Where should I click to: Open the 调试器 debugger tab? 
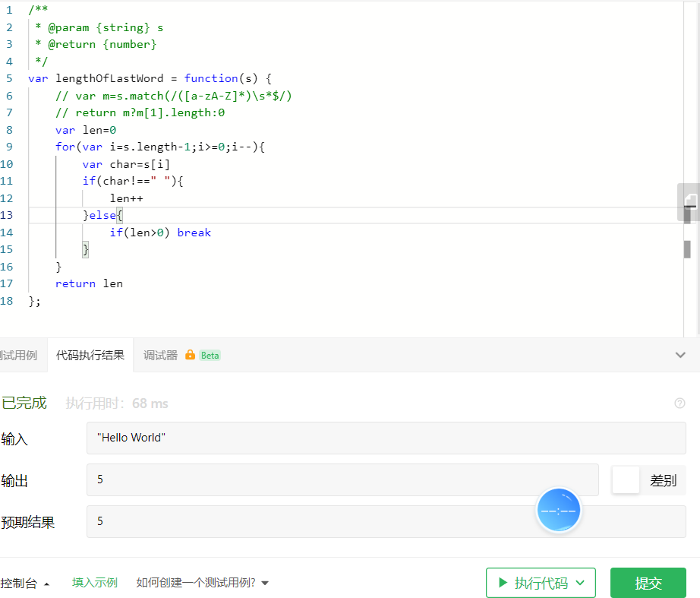pos(160,356)
